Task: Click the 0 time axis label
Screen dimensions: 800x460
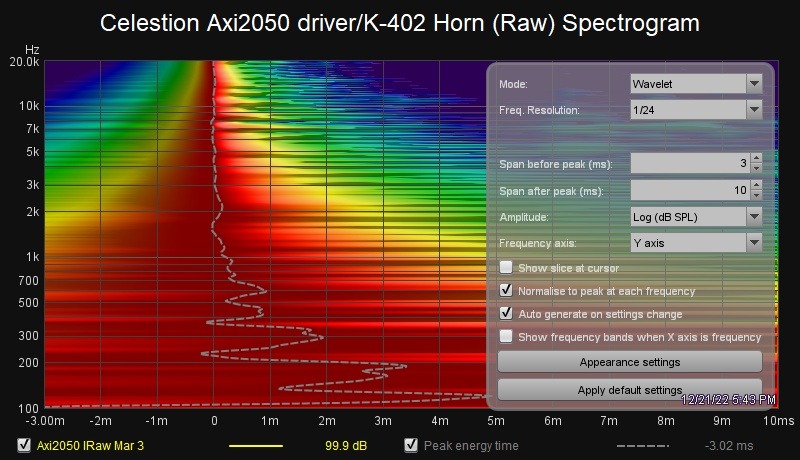Action: [214, 421]
